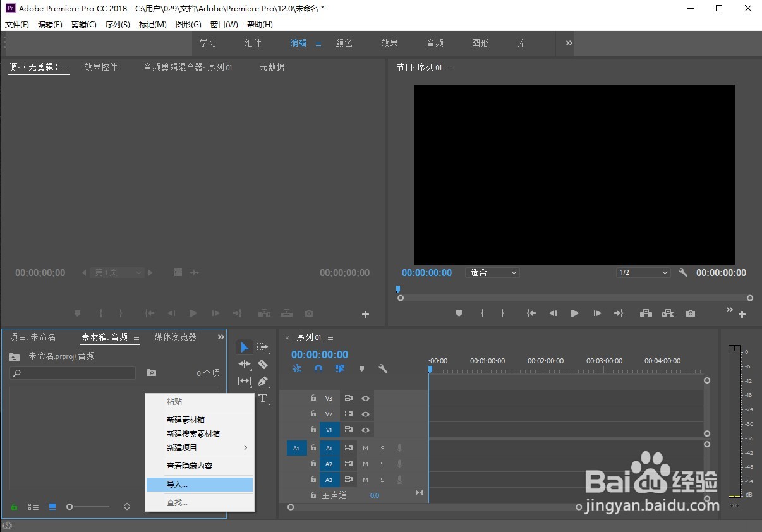Toggle Linked Selection in timeline
762x532 pixels.
[x=340, y=368]
